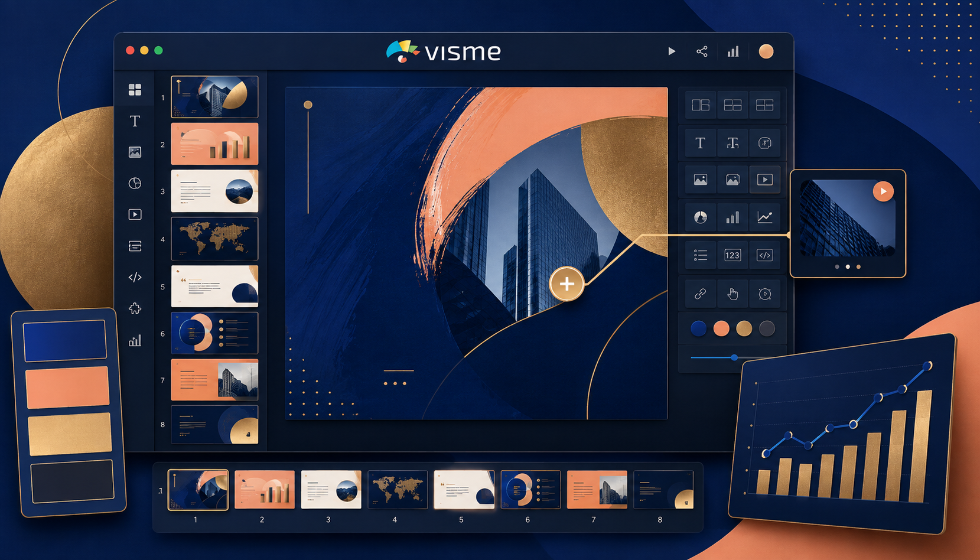Click the share icon in the title bar
This screenshot has width=980, height=560.
point(702,51)
